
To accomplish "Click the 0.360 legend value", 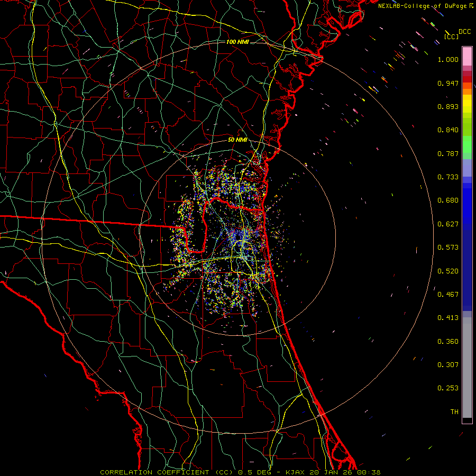I will pos(448,342).
